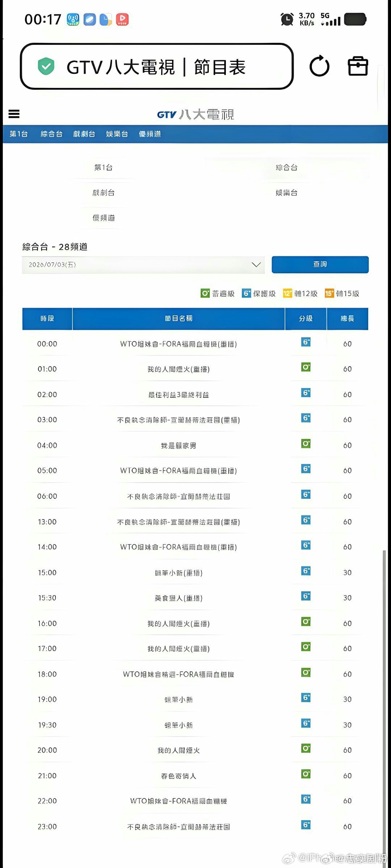Tap rating icon in the 20:00 row
Viewport: 391px width, 868px height.
[306, 748]
